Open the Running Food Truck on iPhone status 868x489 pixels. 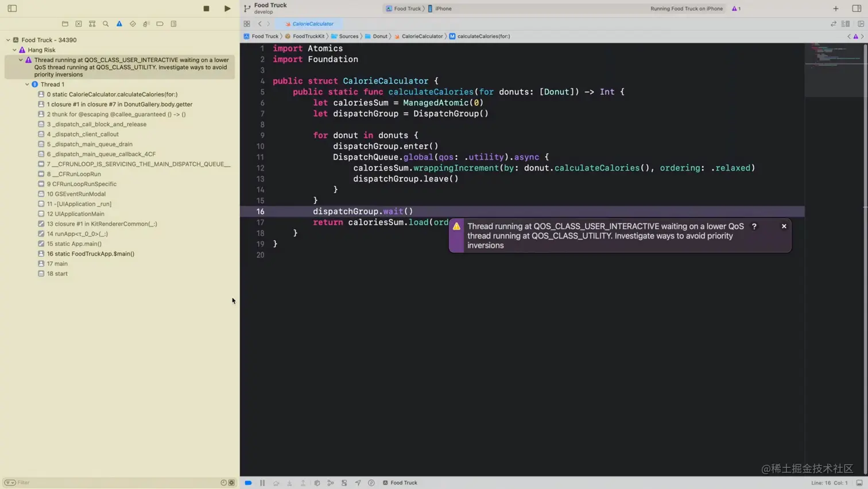(686, 9)
